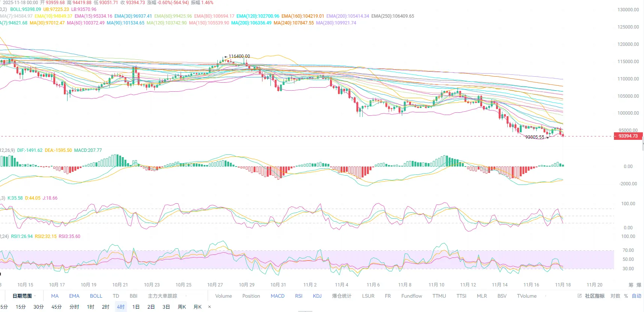Switch to the 月K monthly chart
The image size is (644, 312).
[198, 307]
